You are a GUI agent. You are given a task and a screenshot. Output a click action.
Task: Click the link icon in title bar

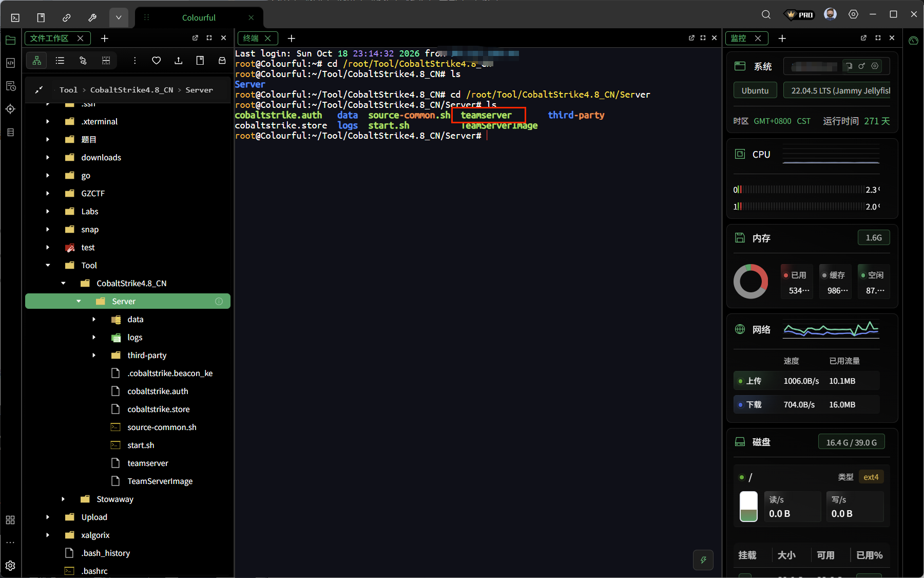67,17
